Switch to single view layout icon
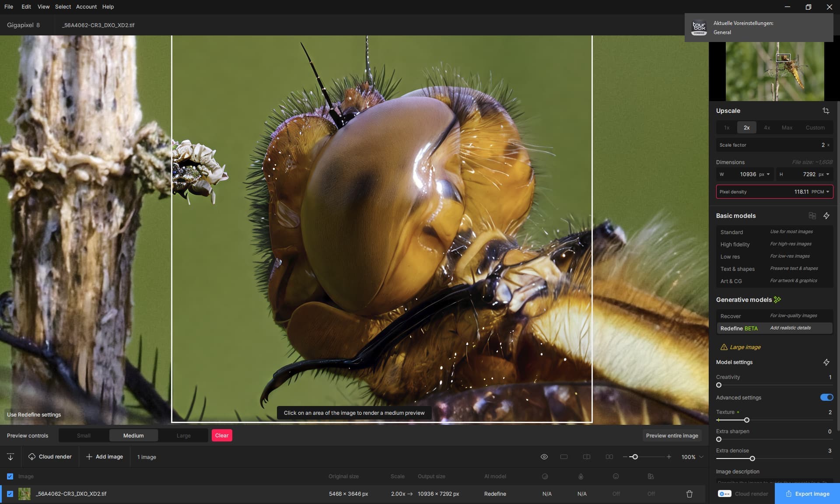Viewport: 840px width, 504px height. pos(564,457)
